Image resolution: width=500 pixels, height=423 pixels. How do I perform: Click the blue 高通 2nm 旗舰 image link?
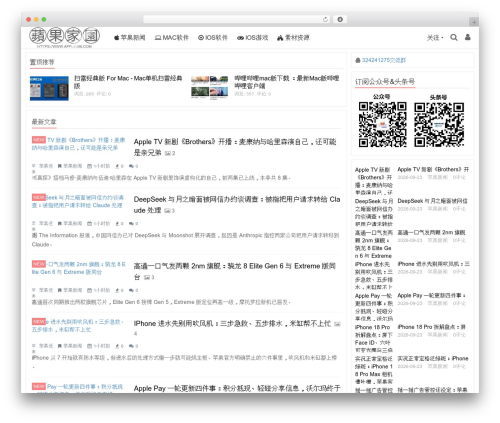pos(78,268)
